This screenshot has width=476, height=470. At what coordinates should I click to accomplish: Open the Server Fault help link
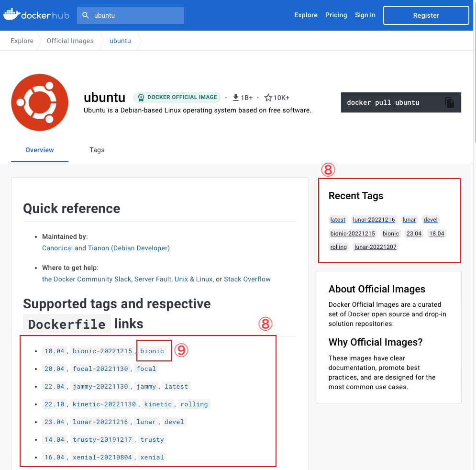pos(153,279)
